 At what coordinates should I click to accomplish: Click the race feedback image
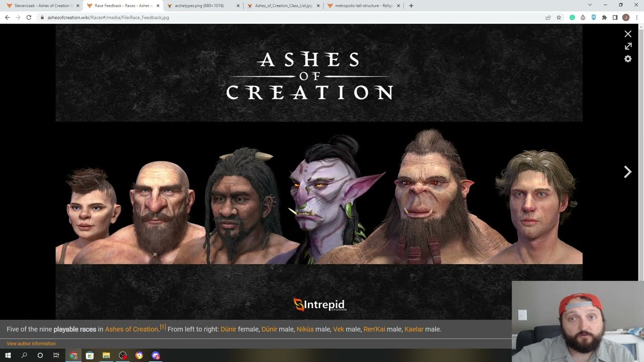click(x=319, y=172)
